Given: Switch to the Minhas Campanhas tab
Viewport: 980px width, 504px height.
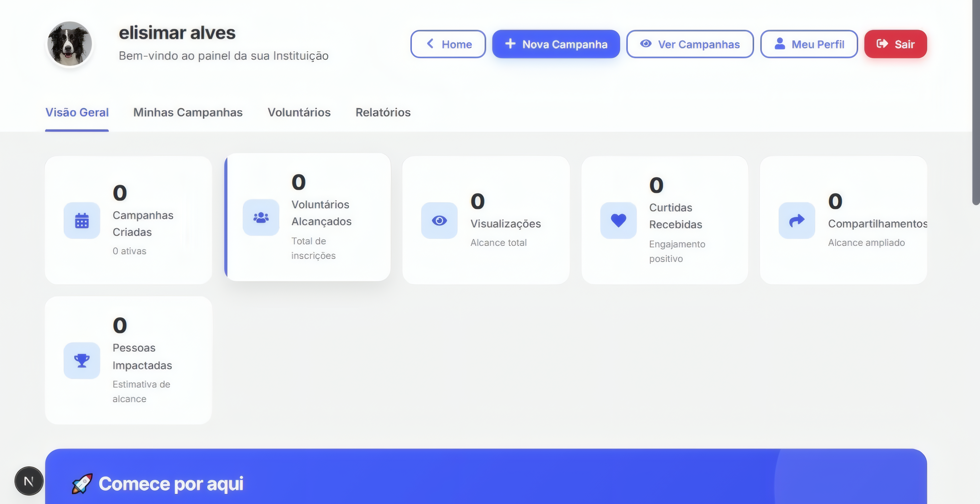Looking at the screenshot, I should (x=188, y=112).
